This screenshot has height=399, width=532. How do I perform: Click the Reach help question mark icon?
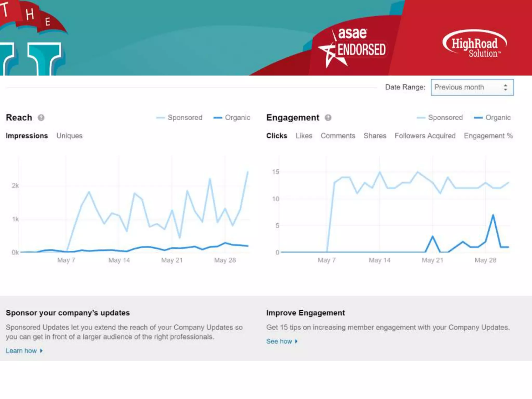[41, 118]
